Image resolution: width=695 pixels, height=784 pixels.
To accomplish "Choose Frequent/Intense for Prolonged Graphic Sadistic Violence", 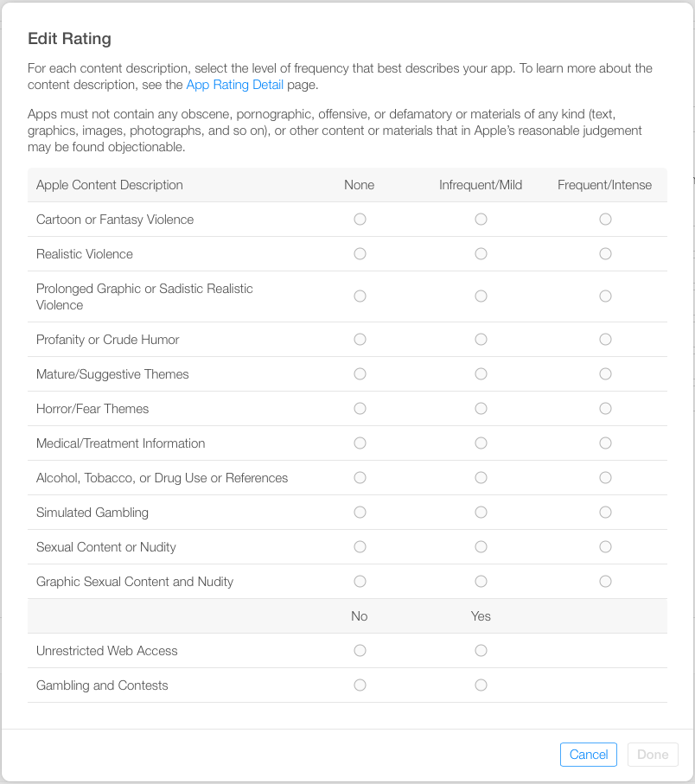I will click(x=605, y=296).
